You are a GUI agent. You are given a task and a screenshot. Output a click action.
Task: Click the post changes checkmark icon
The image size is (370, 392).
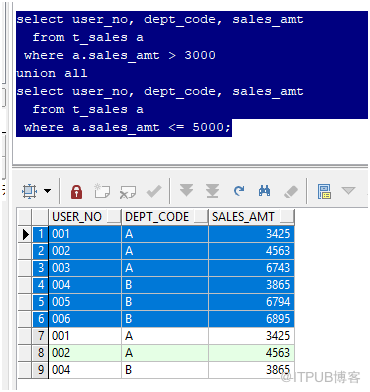point(154,191)
